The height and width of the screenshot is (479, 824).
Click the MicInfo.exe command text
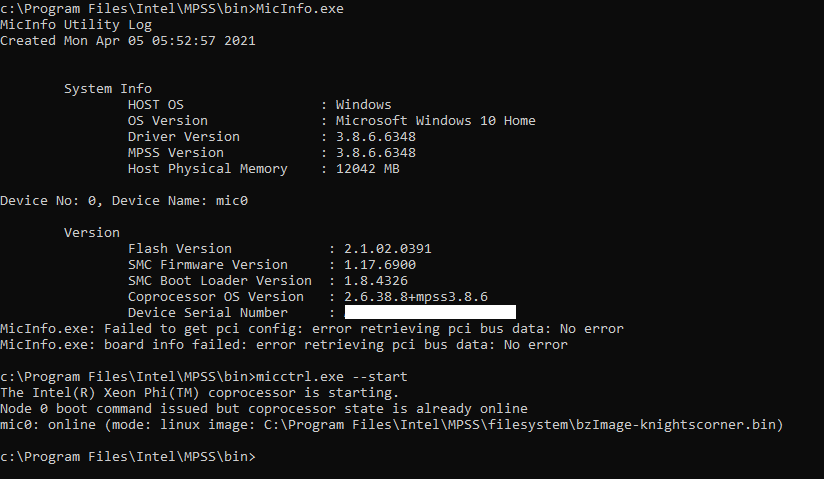(300, 9)
